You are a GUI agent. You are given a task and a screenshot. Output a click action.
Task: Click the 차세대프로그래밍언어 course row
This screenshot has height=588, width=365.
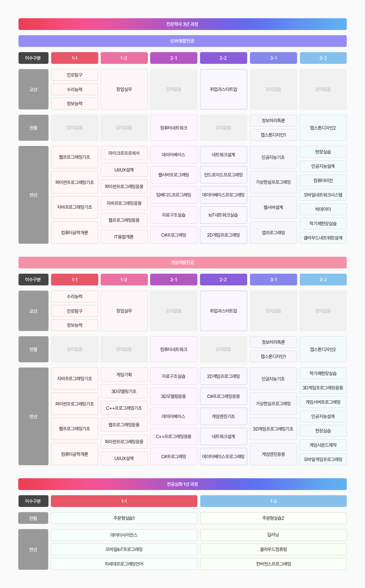click(x=124, y=564)
